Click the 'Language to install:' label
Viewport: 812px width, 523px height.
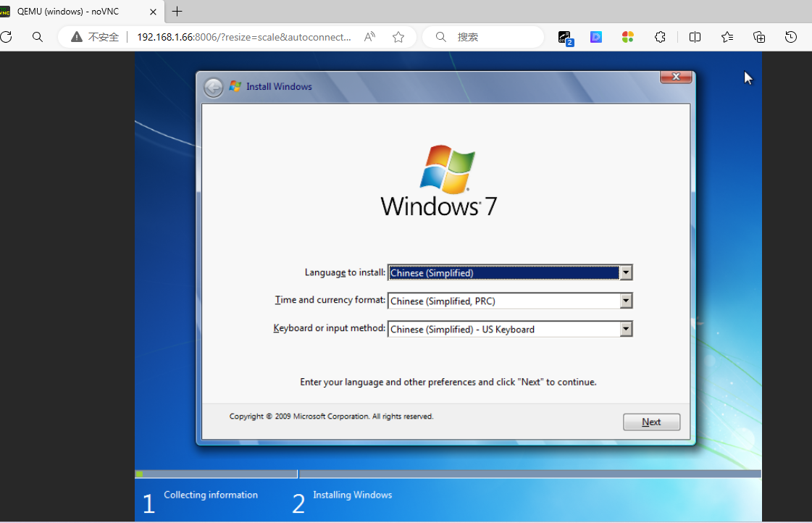(x=345, y=272)
